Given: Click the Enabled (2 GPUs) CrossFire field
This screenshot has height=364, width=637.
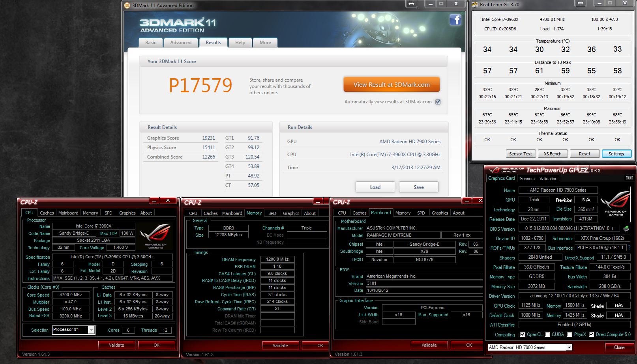Looking at the screenshot, I should point(574,325).
